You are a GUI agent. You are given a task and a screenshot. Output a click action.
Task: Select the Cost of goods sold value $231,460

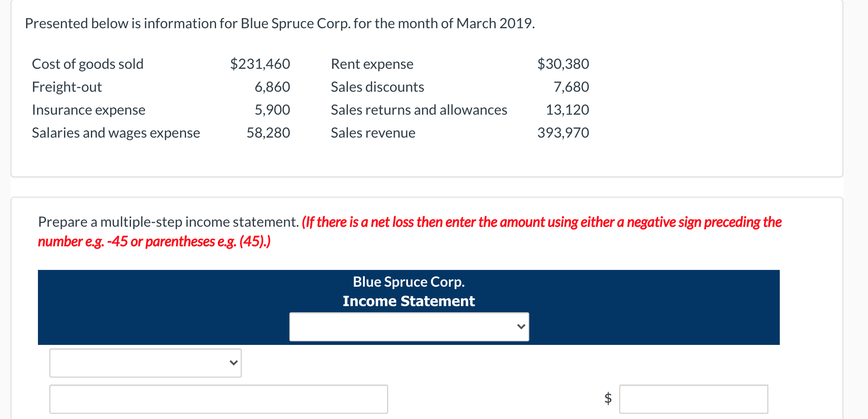click(x=259, y=64)
